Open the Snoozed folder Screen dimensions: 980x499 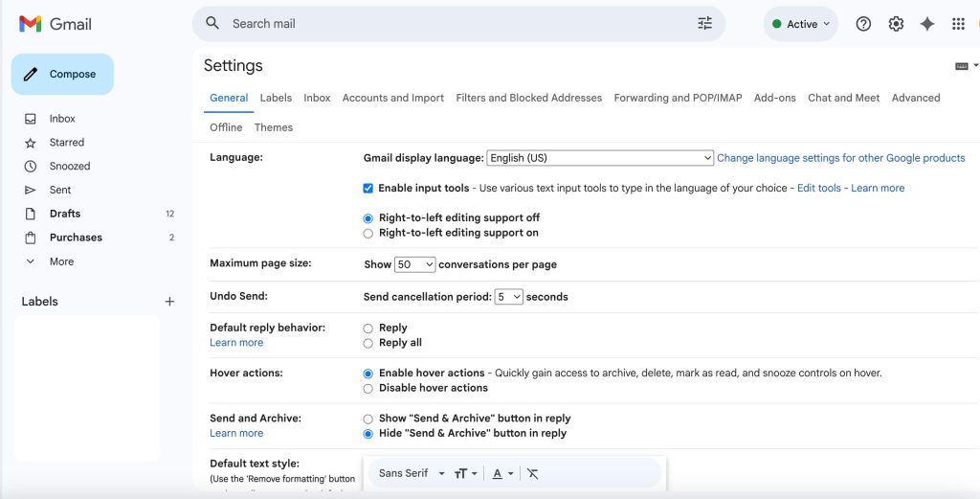pyautogui.click(x=70, y=166)
